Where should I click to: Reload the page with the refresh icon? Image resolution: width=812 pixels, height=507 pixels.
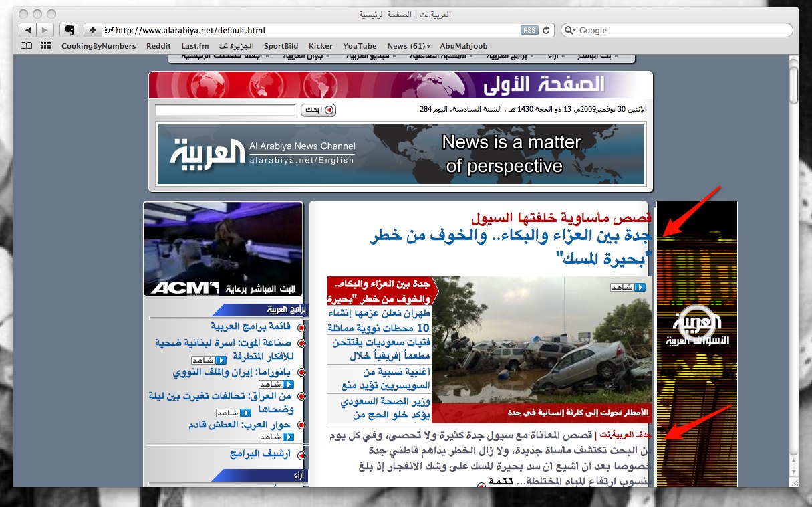point(546,30)
